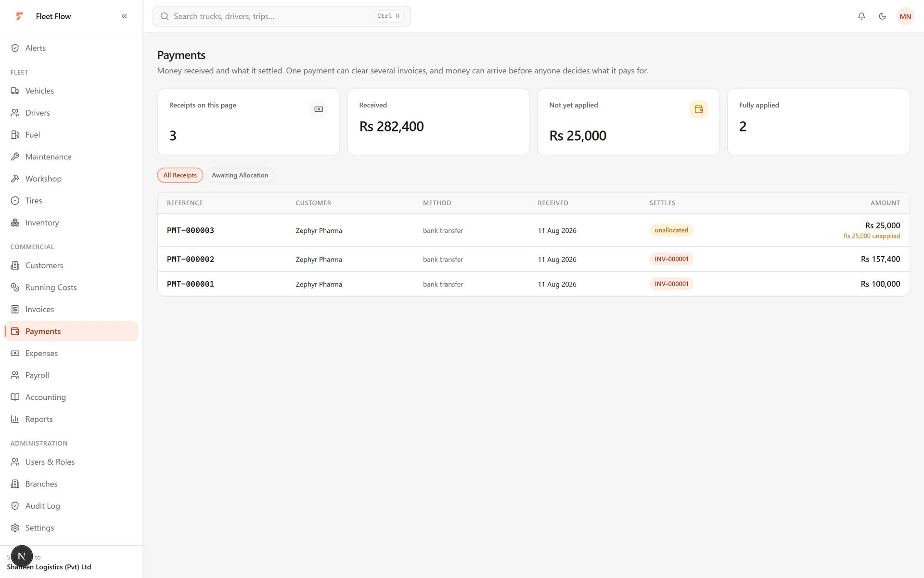Image resolution: width=924 pixels, height=578 pixels.
Task: Click the Fleet Flow logo icon
Action: [x=19, y=16]
